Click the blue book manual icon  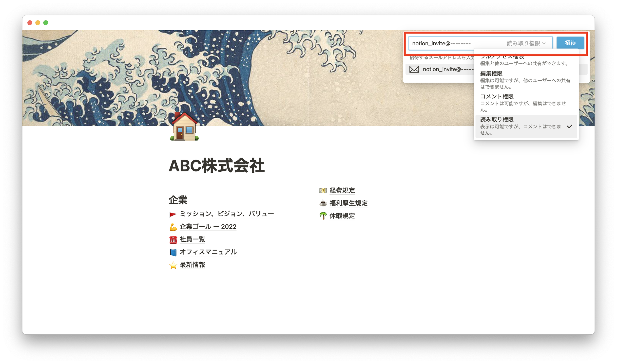point(173,252)
